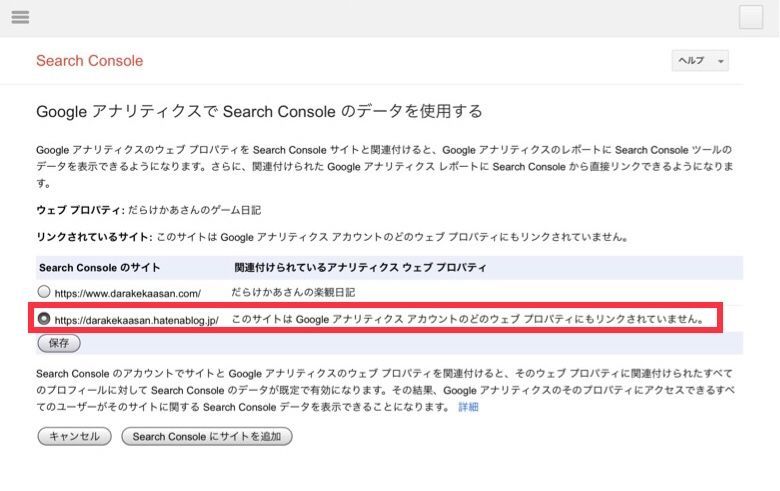Click the 関連付けられているアナリティクス ウェブ プロパティ header

pos(360,268)
